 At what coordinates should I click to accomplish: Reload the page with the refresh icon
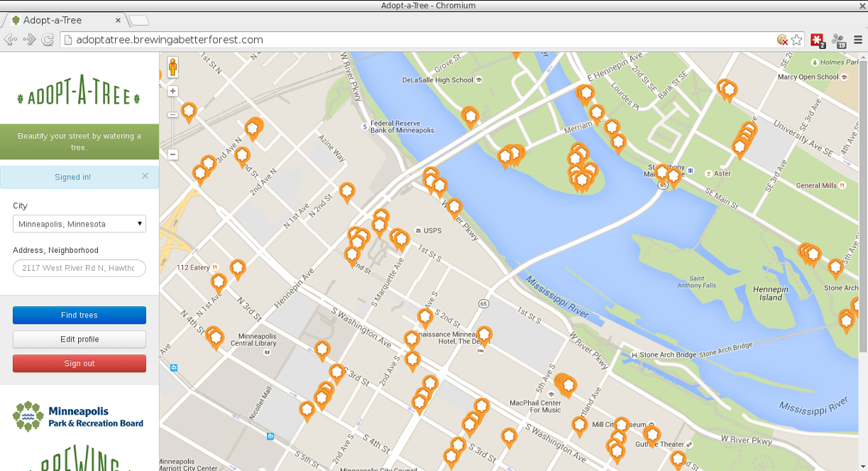click(48, 40)
